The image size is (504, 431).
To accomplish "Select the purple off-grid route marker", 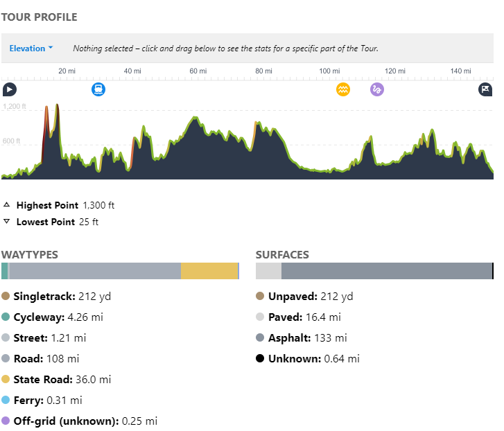I will (377, 89).
